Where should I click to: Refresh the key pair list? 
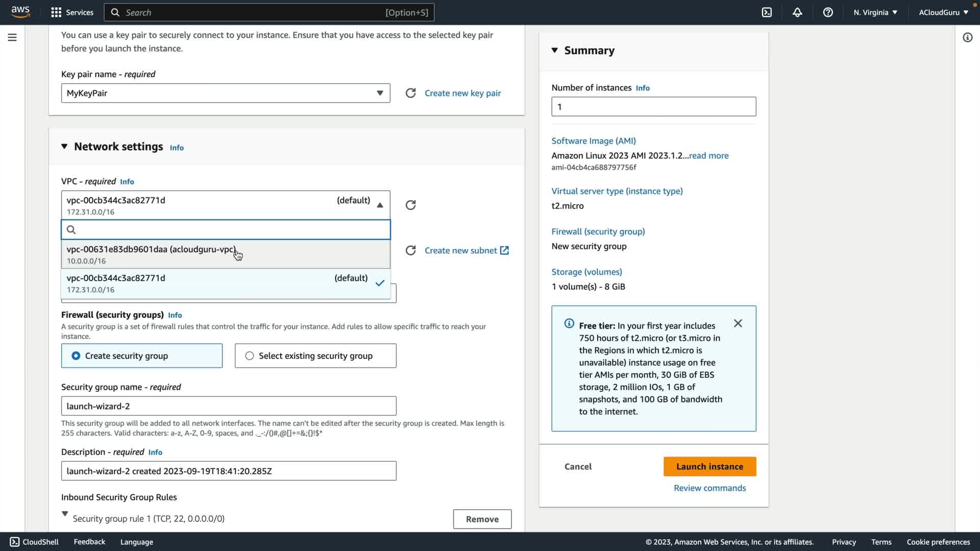point(410,93)
